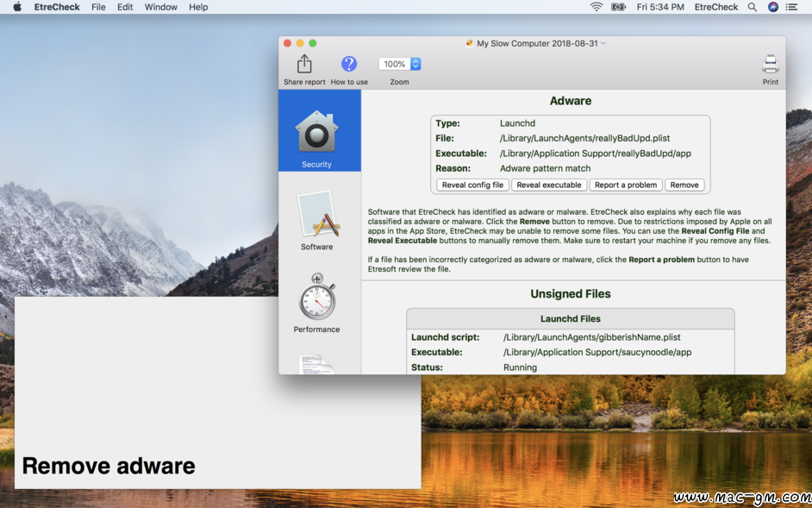Image resolution: width=812 pixels, height=508 pixels.
Task: Open the Zoom 100% dropdown
Action: pos(399,64)
